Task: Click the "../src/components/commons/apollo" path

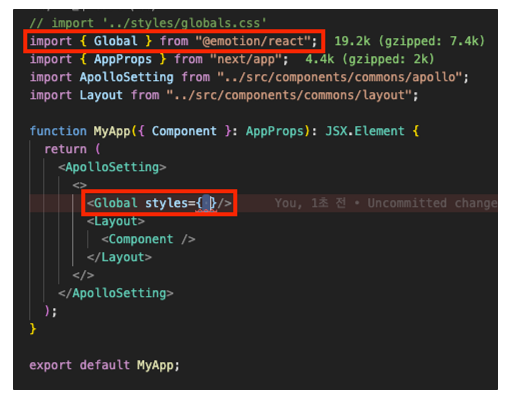Action: click(x=340, y=77)
